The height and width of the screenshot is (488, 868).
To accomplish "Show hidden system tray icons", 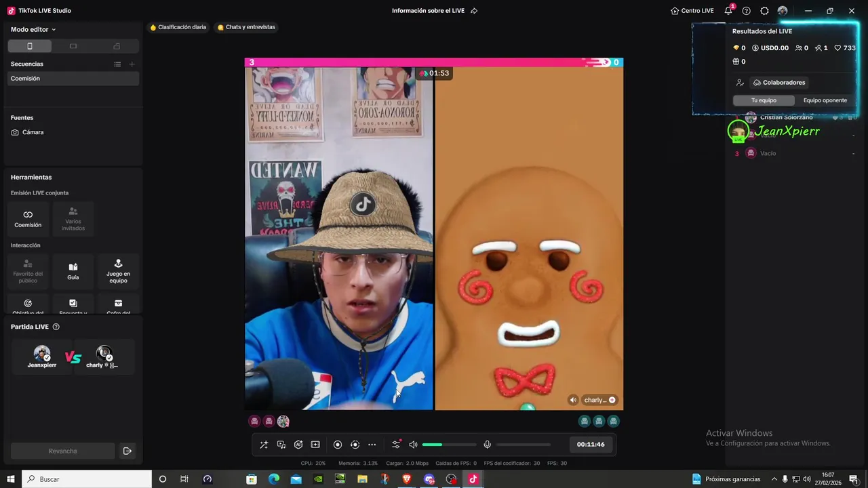I will tap(774, 479).
